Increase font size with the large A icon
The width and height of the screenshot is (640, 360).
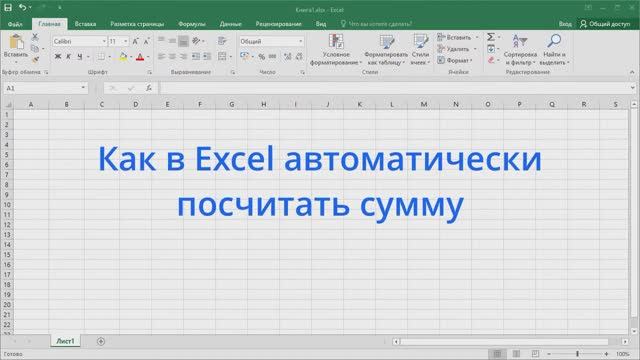point(136,41)
